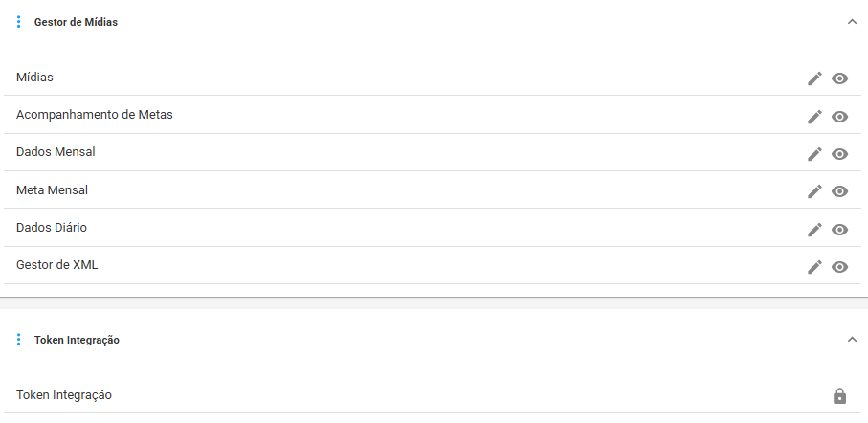Collapse the Gestor de Mídias section chevron
Viewport: 868px width, 423px height.
click(852, 22)
